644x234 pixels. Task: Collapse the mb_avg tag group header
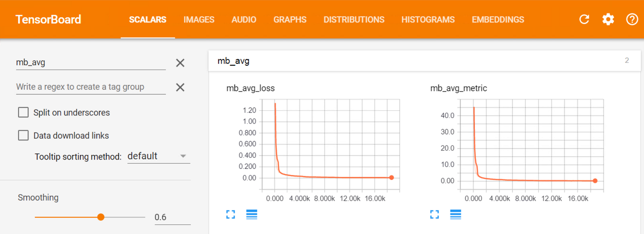(424, 61)
